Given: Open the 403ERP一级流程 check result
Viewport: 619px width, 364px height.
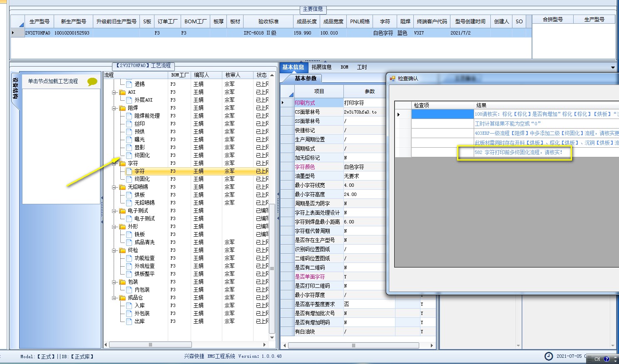Looking at the screenshot, I should click(546, 133).
